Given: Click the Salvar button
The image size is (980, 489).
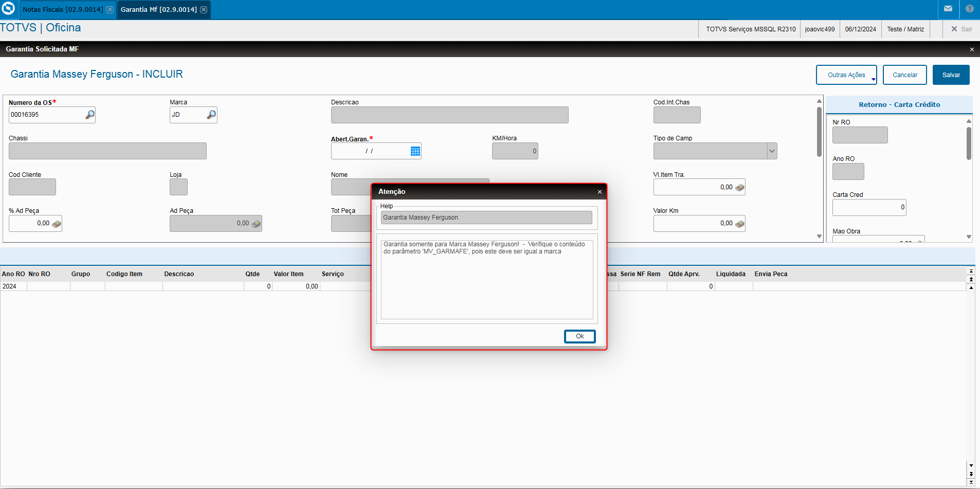Looking at the screenshot, I should (951, 75).
